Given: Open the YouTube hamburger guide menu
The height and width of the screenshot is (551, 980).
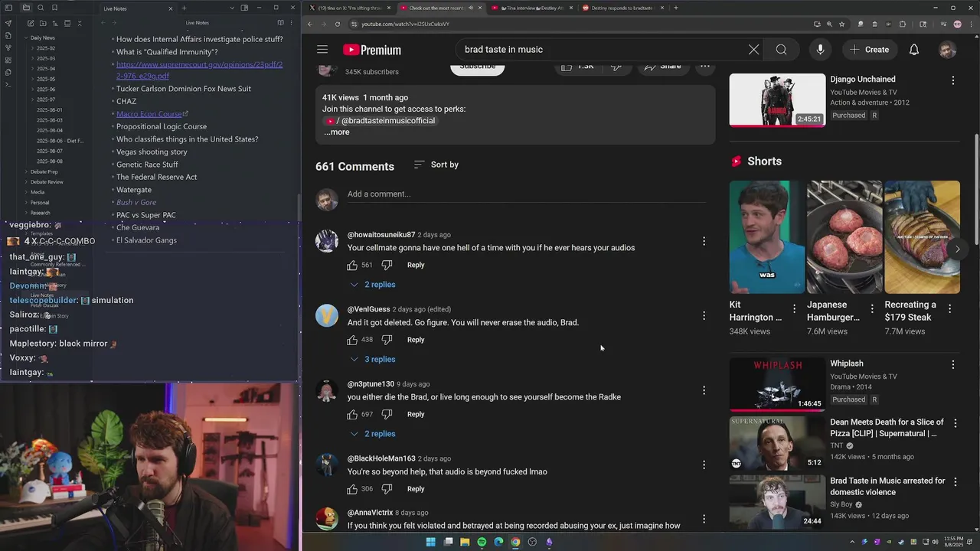Looking at the screenshot, I should [x=322, y=50].
